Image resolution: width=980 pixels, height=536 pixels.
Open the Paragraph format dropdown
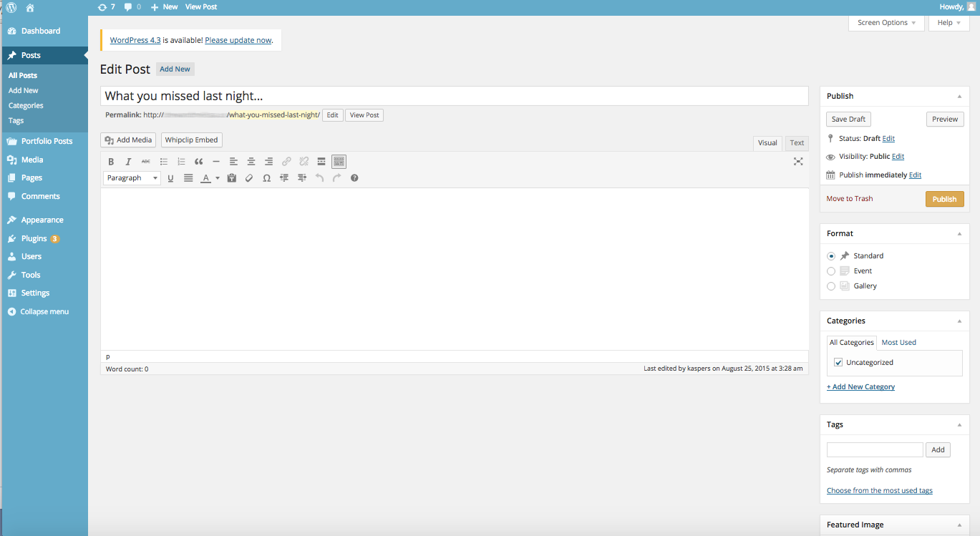pos(132,178)
